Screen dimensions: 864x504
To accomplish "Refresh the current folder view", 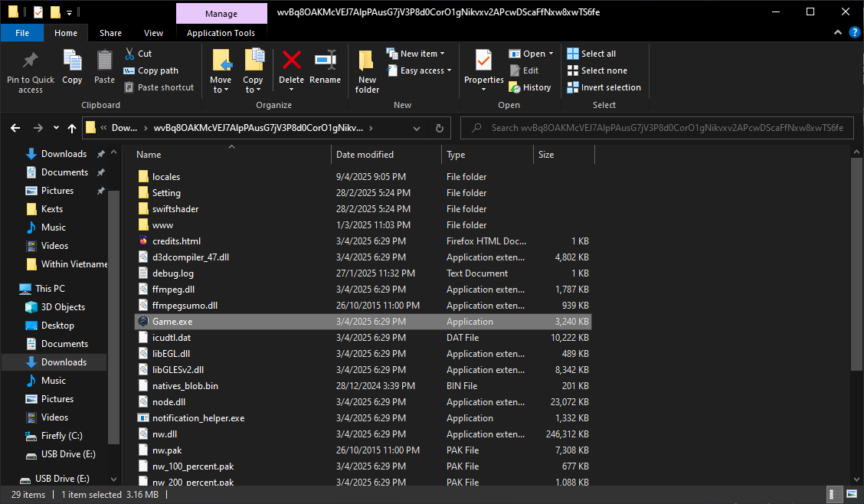I will (x=440, y=128).
